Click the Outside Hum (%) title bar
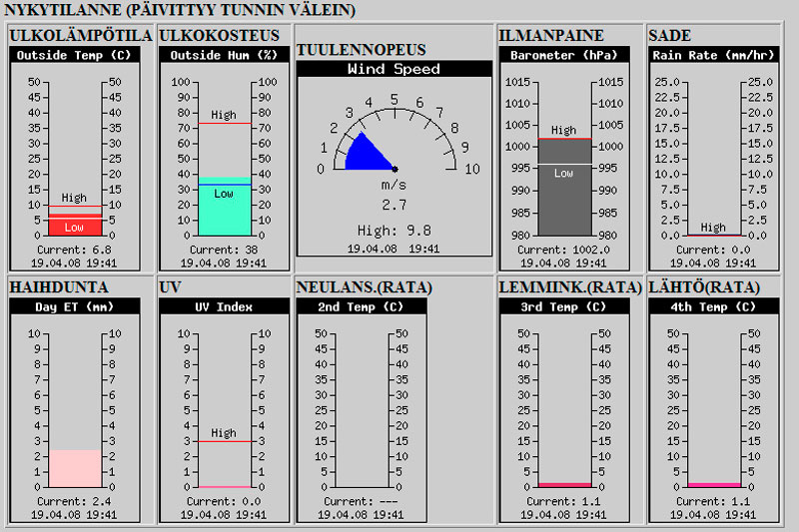Screen dimensions: 799x532 pos(224,55)
